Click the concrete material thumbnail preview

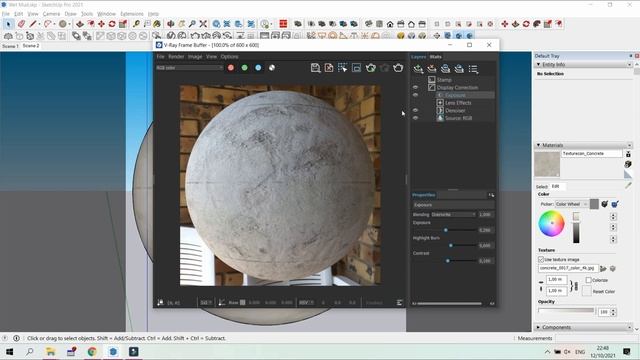pos(547,164)
